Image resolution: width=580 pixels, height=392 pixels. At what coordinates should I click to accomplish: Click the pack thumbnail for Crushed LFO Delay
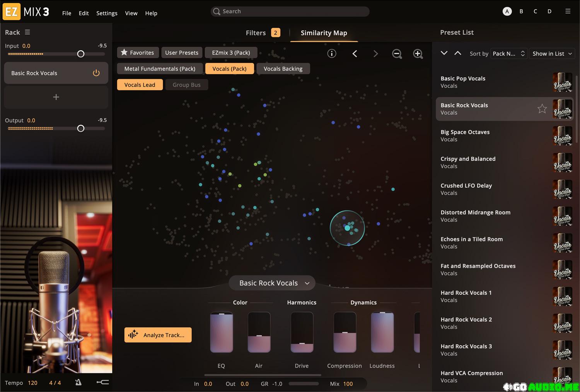562,190
